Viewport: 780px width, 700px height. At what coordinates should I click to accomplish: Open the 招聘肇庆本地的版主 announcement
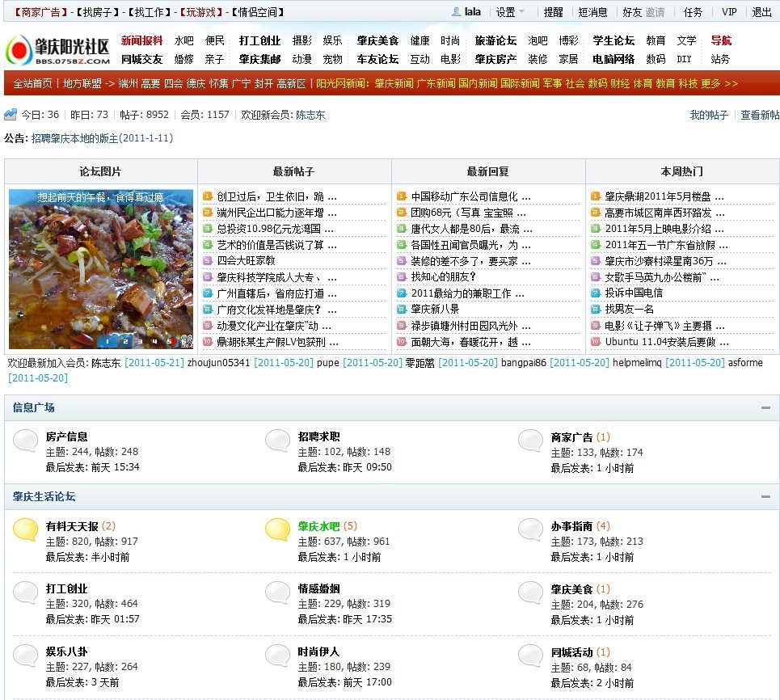tap(102, 137)
